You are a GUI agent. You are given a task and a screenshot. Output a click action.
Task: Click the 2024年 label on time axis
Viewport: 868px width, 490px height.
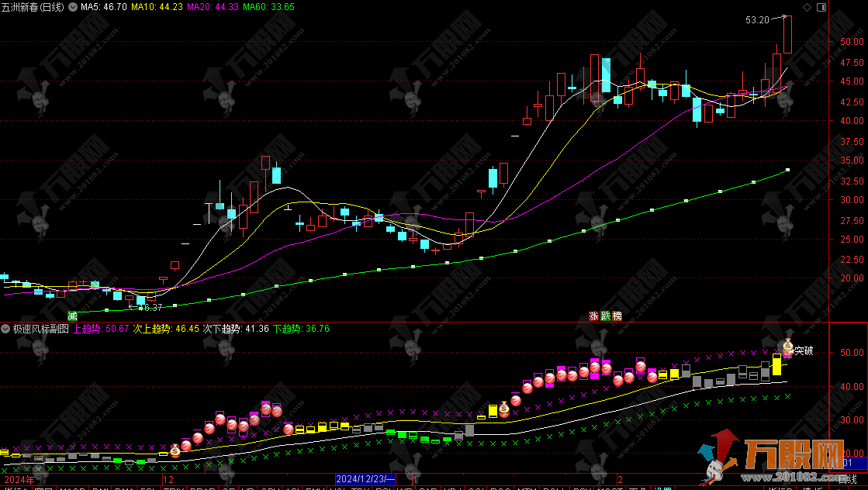click(19, 479)
